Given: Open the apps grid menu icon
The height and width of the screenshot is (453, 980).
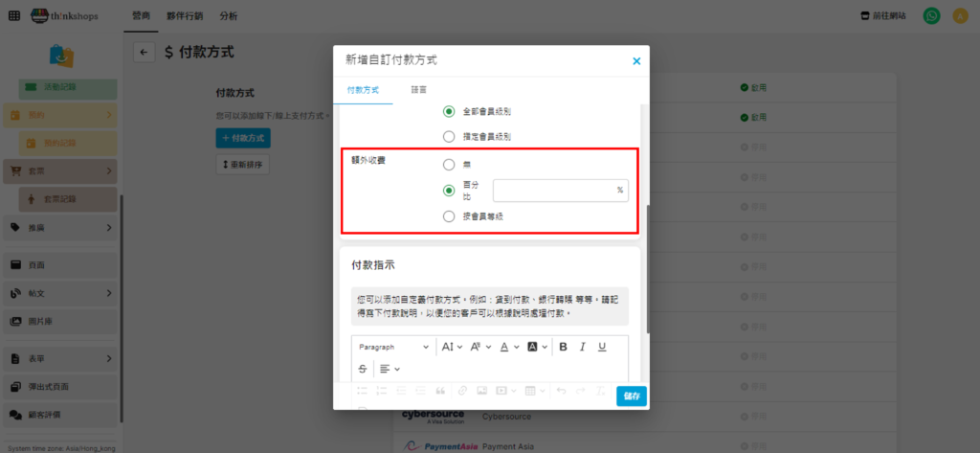Looking at the screenshot, I should [x=13, y=16].
